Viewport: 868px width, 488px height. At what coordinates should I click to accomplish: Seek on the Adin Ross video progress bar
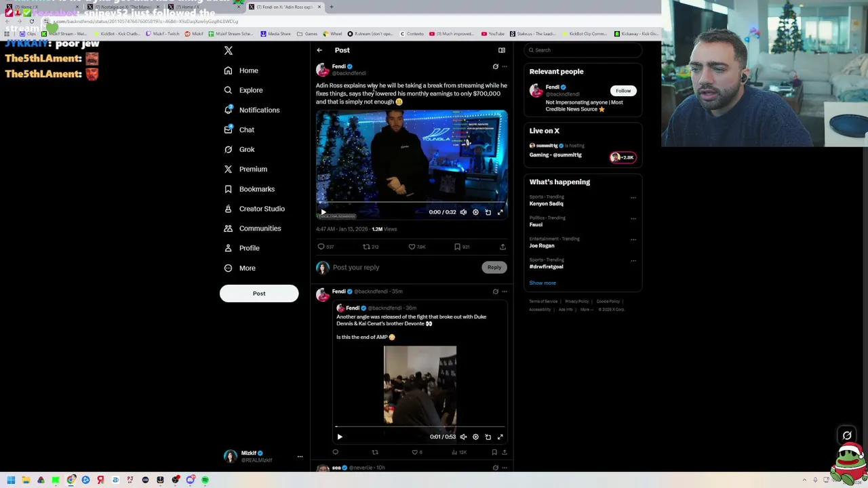(412, 203)
